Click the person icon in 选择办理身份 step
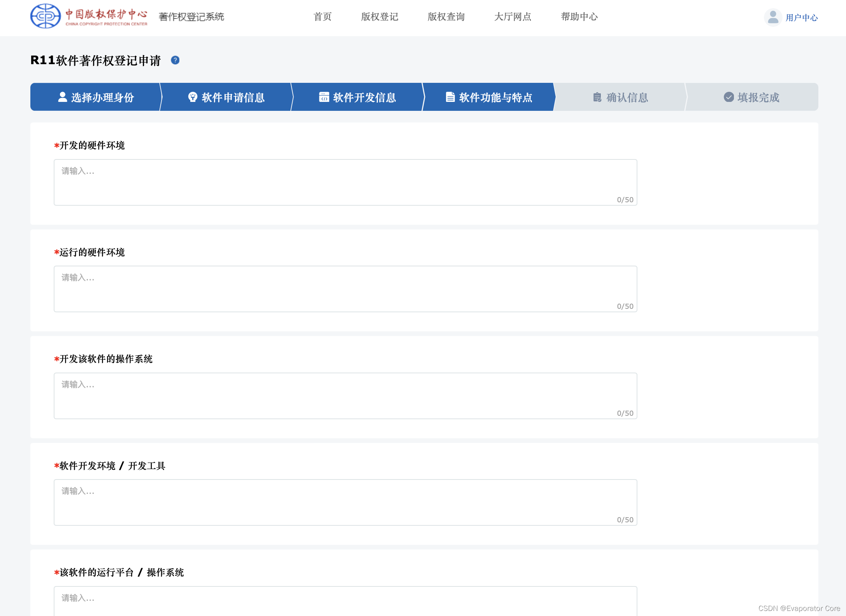 62,97
